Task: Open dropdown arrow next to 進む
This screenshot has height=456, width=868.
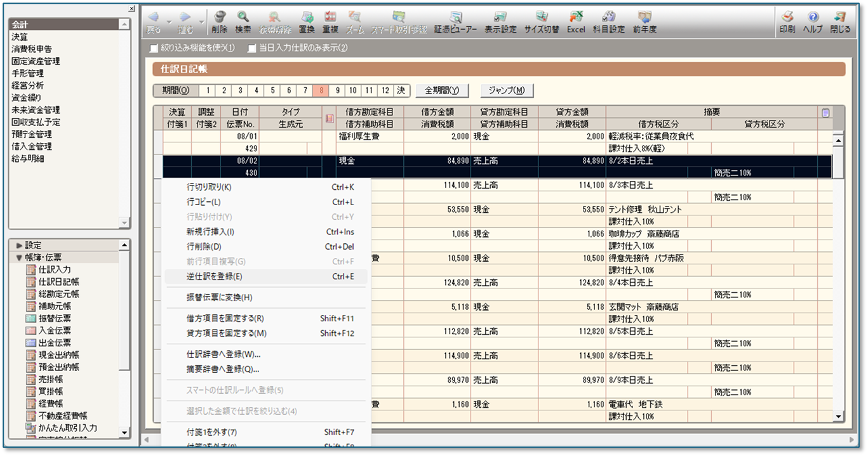Action: [201, 22]
